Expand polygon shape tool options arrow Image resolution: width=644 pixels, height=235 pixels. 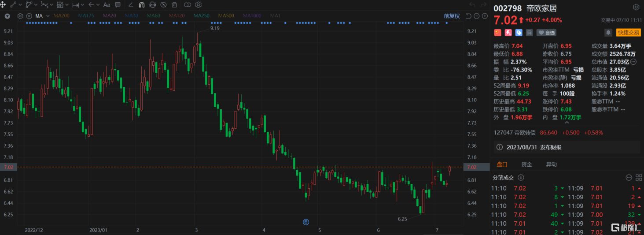tap(36, 5)
